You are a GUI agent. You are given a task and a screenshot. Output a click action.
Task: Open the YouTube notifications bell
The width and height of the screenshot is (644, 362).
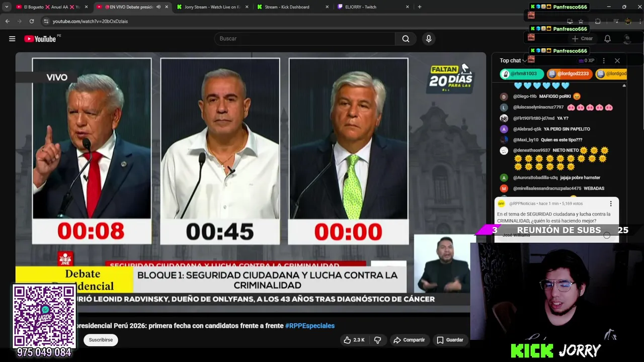point(607,39)
